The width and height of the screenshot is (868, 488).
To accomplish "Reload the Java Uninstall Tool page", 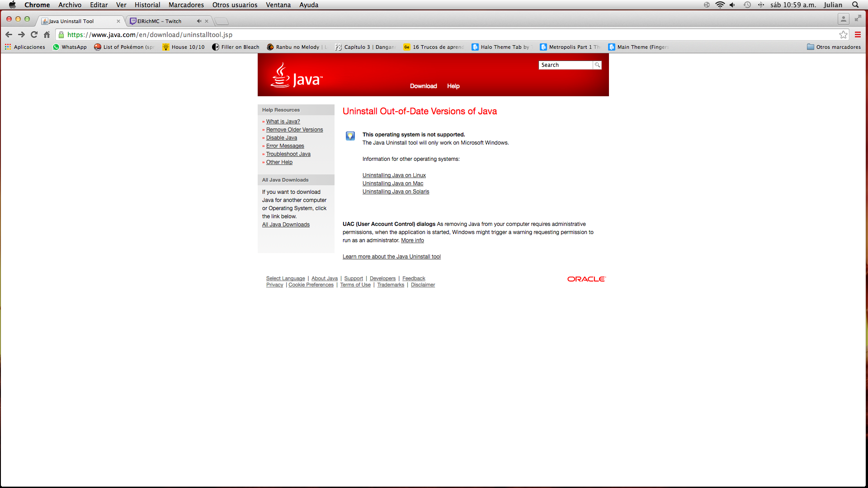I will click(x=34, y=35).
